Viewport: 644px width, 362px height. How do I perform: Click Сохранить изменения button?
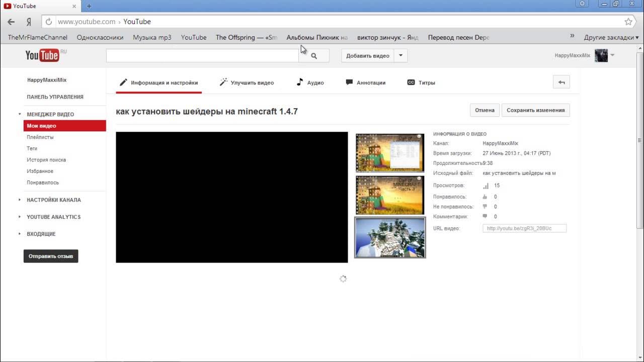(536, 110)
